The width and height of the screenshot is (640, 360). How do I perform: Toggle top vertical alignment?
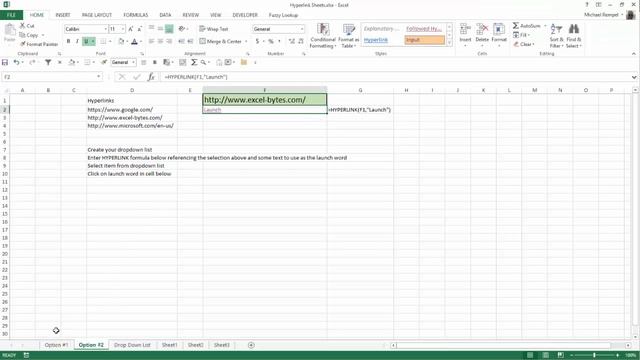click(x=151, y=29)
